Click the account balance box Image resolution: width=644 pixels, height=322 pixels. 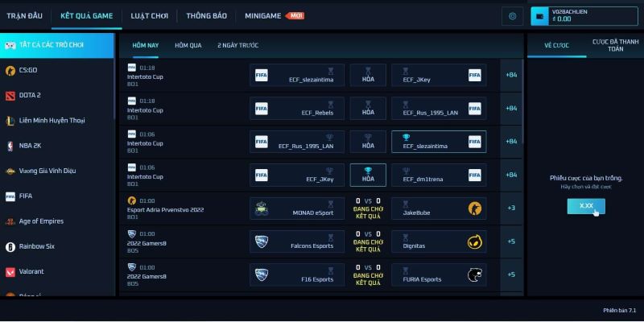click(x=584, y=15)
